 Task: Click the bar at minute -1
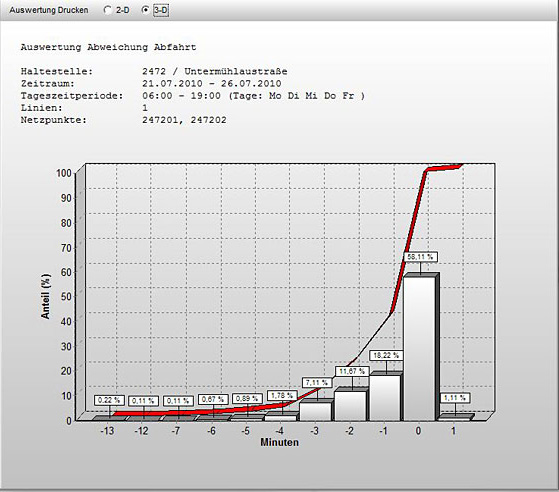[x=386, y=397]
